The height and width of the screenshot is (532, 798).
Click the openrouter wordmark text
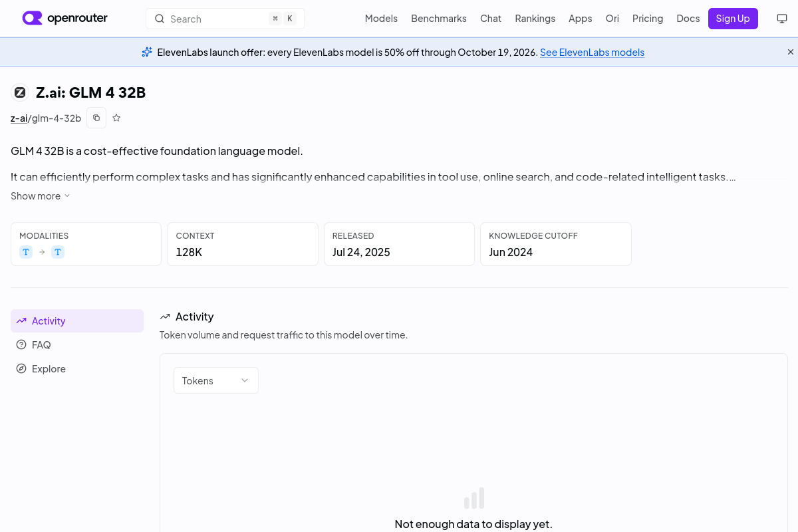(x=77, y=19)
